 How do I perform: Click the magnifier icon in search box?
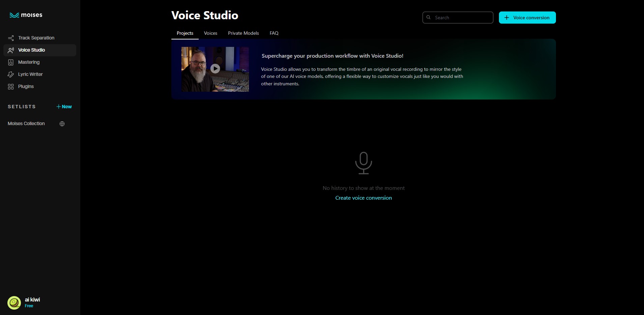click(x=428, y=17)
